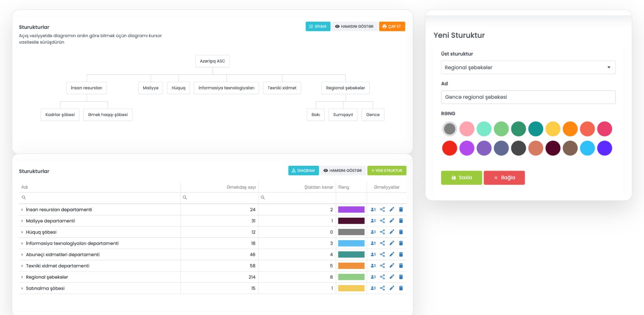Click the Saxla save button

[461, 178]
